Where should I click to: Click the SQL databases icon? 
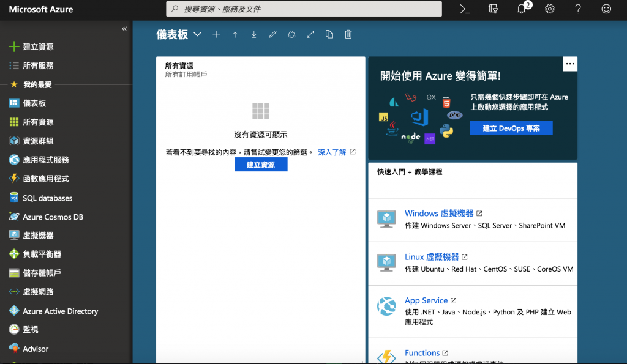(14, 198)
